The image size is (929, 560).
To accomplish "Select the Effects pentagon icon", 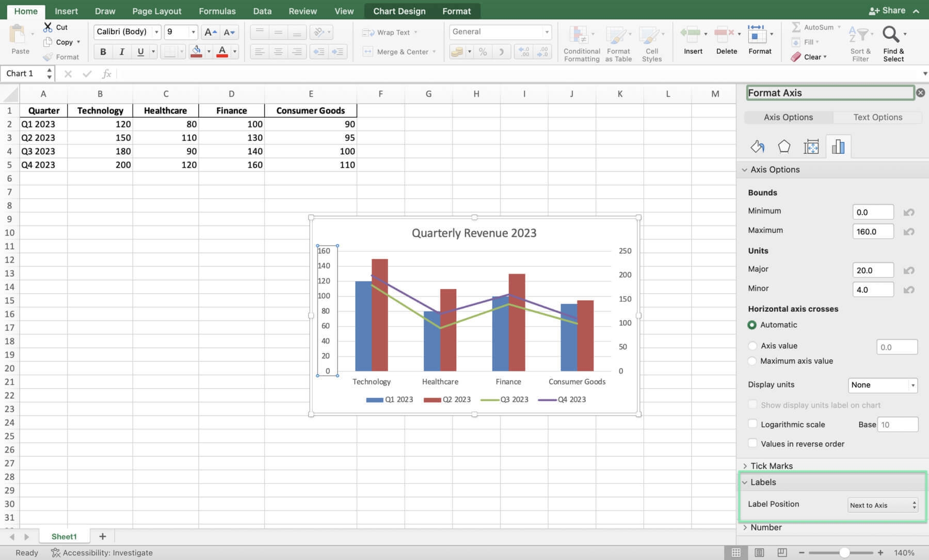I will (784, 147).
